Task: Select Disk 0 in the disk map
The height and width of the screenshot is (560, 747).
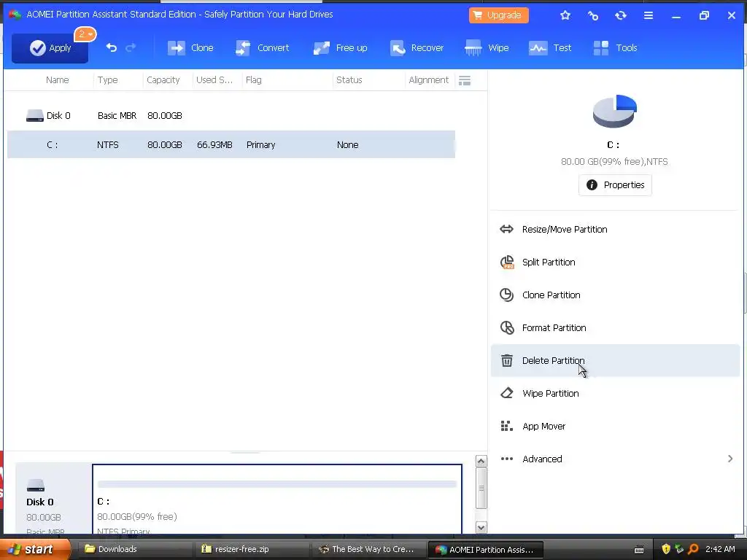Action: point(53,499)
